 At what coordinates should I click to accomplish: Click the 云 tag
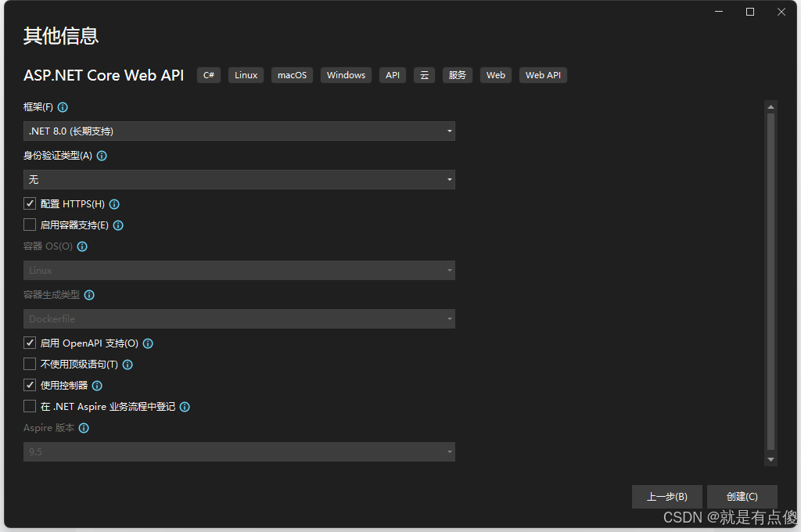(x=425, y=75)
